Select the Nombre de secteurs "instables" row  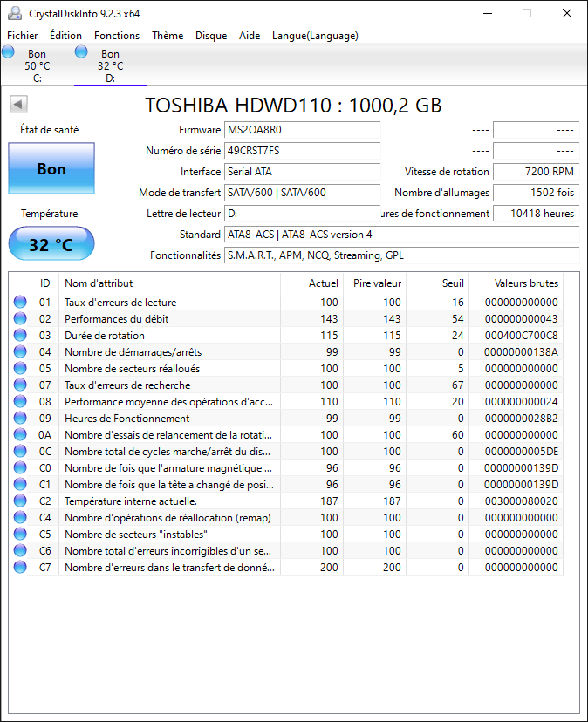click(285, 535)
